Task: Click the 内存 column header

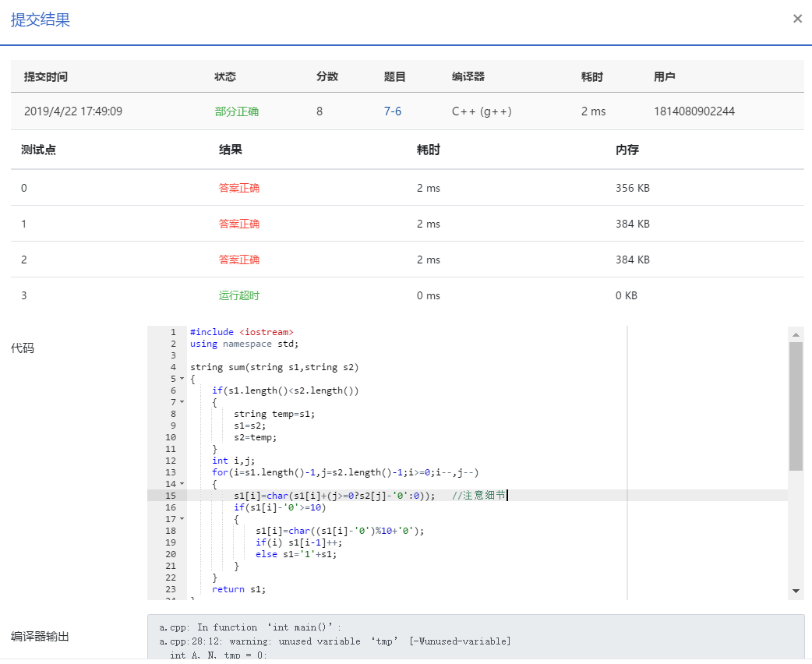Action: click(627, 150)
